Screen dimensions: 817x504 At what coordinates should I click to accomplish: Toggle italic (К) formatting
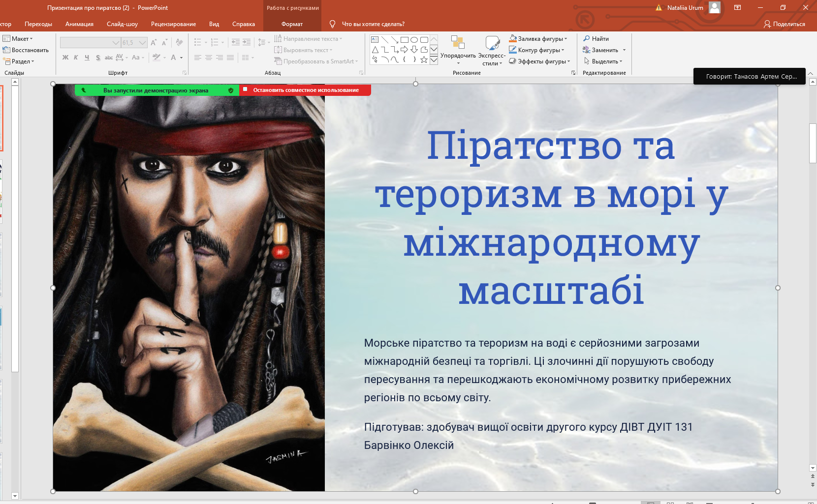[76, 58]
